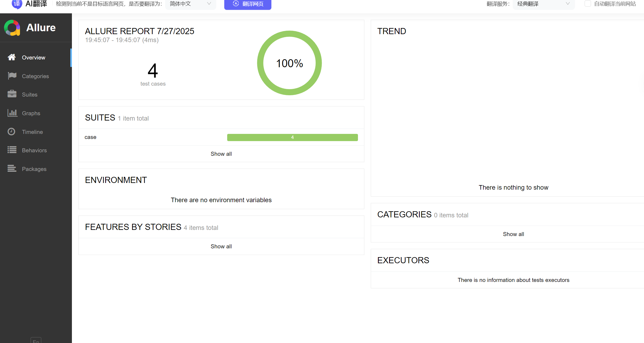
Task: Click 'There is nothing to show' text
Action: 513,188
